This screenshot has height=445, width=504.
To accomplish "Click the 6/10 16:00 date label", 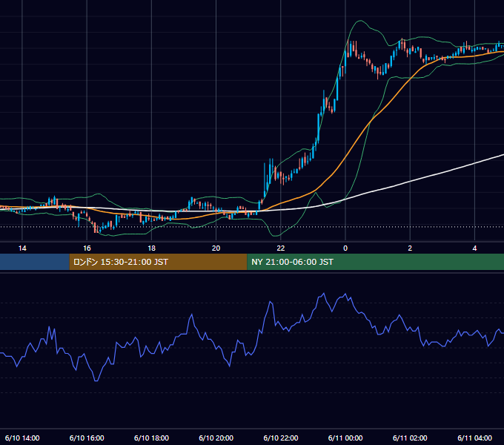I will 87,438.
